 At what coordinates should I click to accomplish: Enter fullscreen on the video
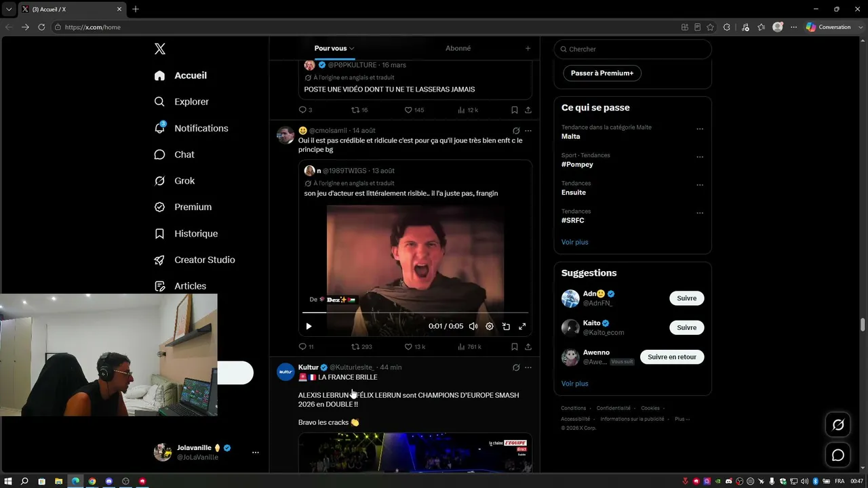click(x=522, y=327)
